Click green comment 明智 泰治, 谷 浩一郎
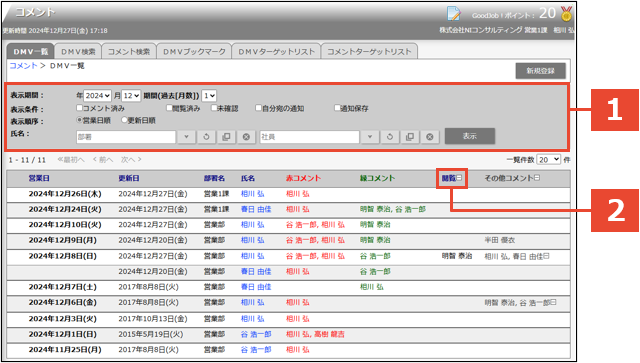Screen dimensions: 640x363 (393, 209)
